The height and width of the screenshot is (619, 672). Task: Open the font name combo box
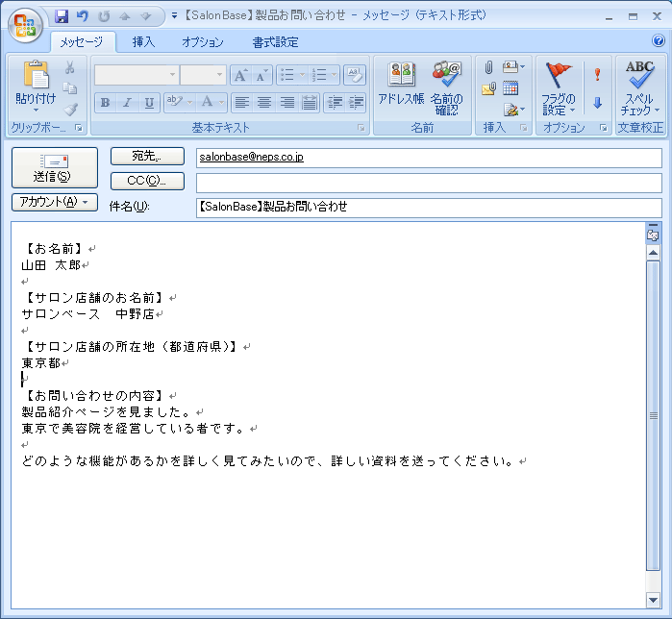136,75
